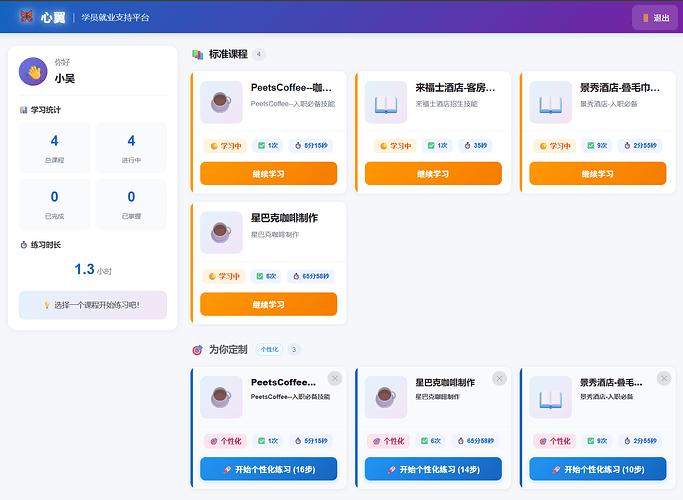Click the personalized 星巴克咖啡制作 coffee thumbnail

point(386,397)
